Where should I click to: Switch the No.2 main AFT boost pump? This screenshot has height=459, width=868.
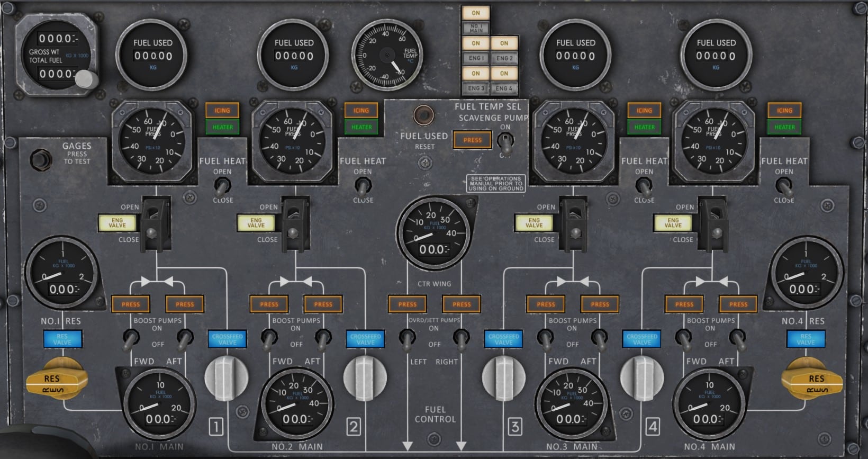pos(323,338)
